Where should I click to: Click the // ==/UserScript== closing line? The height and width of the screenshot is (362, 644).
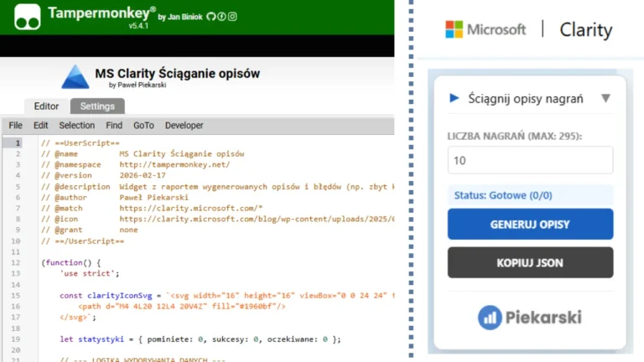(x=82, y=241)
